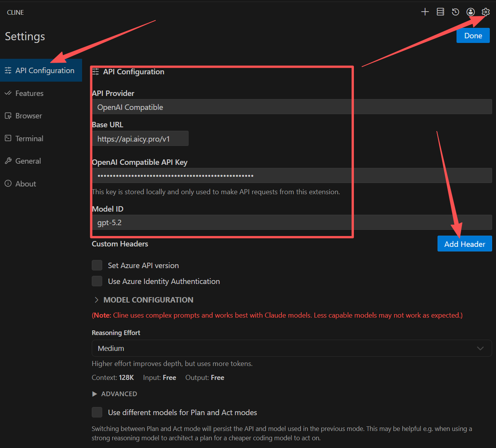Open the History clock icon
Screen dimensions: 496x448
455,12
